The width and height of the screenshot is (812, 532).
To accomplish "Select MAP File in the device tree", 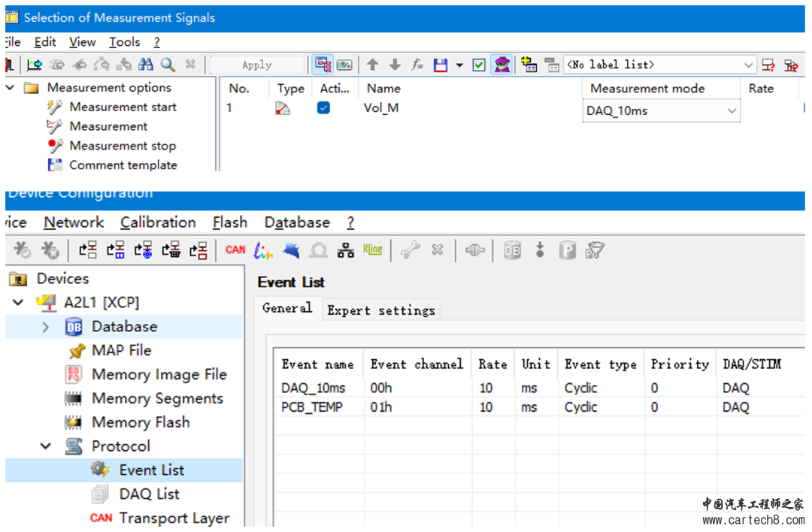I will pos(121,350).
